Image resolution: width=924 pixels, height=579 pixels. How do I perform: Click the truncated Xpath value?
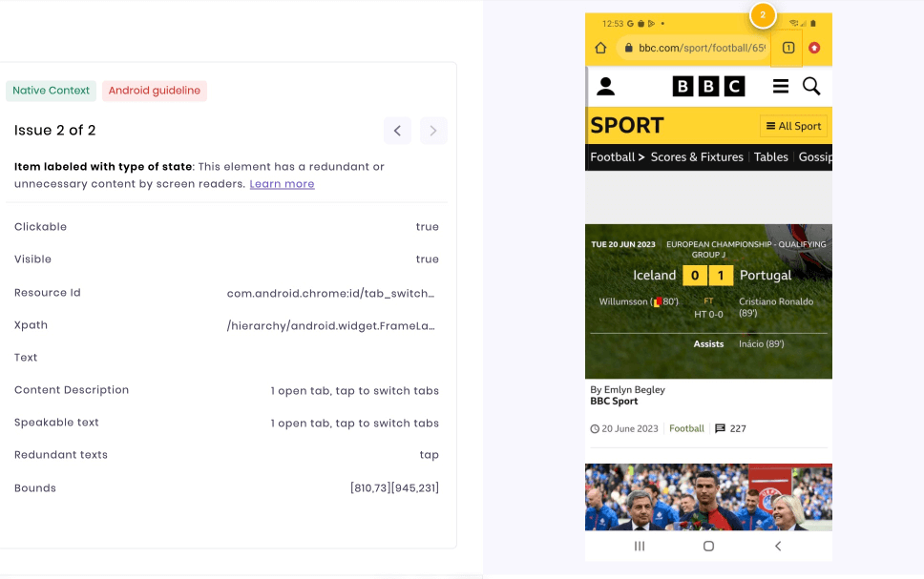tap(330, 325)
